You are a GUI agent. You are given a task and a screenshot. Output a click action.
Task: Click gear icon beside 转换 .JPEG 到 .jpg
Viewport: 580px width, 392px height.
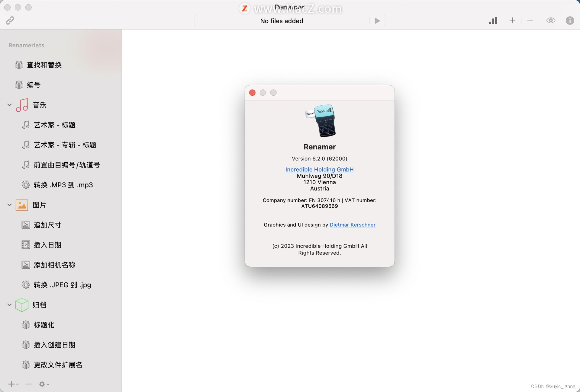[x=26, y=285]
